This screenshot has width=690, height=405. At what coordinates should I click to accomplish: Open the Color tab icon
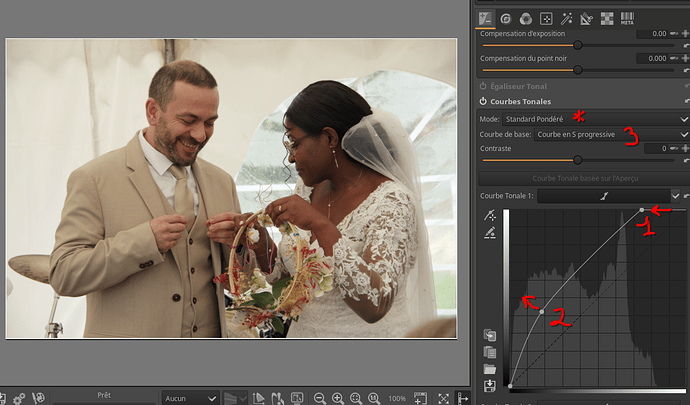526,17
